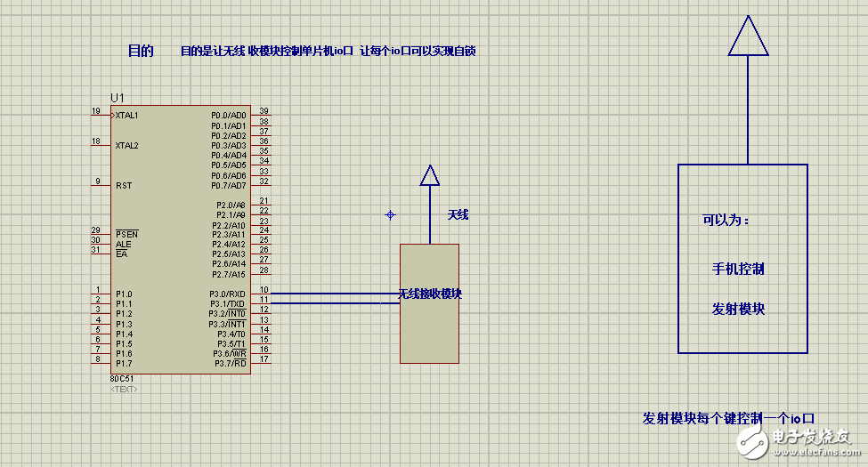Select the P0.4/AD4 pin label
The width and height of the screenshot is (868, 467).
pyautogui.click(x=229, y=156)
